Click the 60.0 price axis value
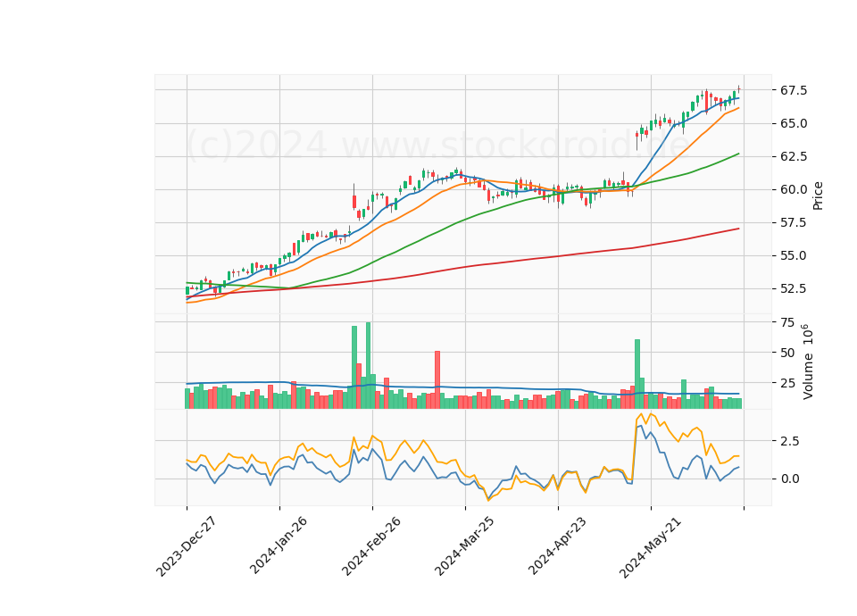 (794, 189)
